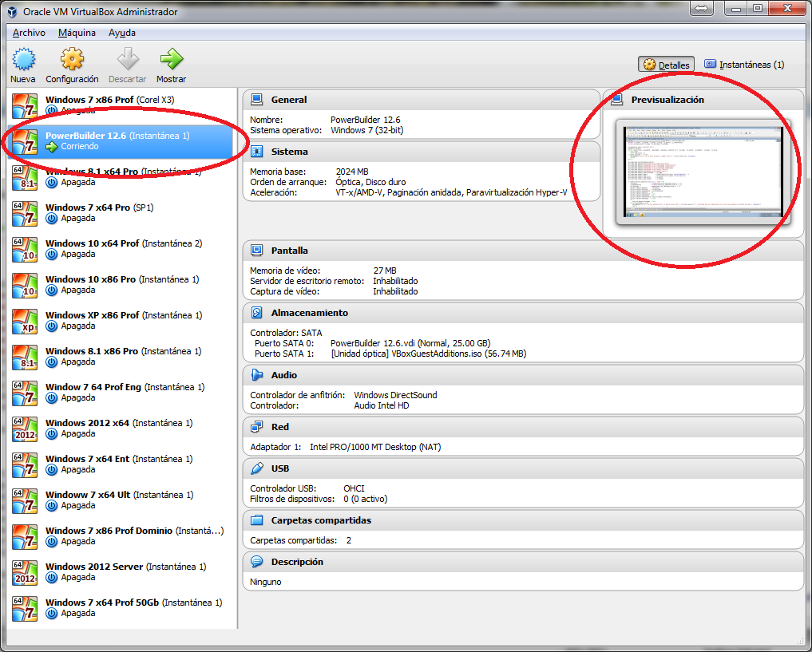The height and width of the screenshot is (652, 812).
Task: Click the Almacenamiento disk icon
Action: [x=255, y=313]
